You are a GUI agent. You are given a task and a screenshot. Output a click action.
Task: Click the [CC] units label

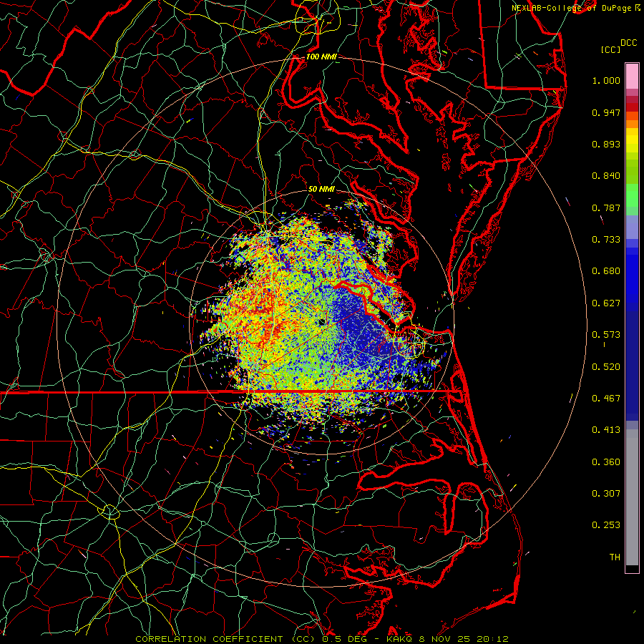pos(610,49)
